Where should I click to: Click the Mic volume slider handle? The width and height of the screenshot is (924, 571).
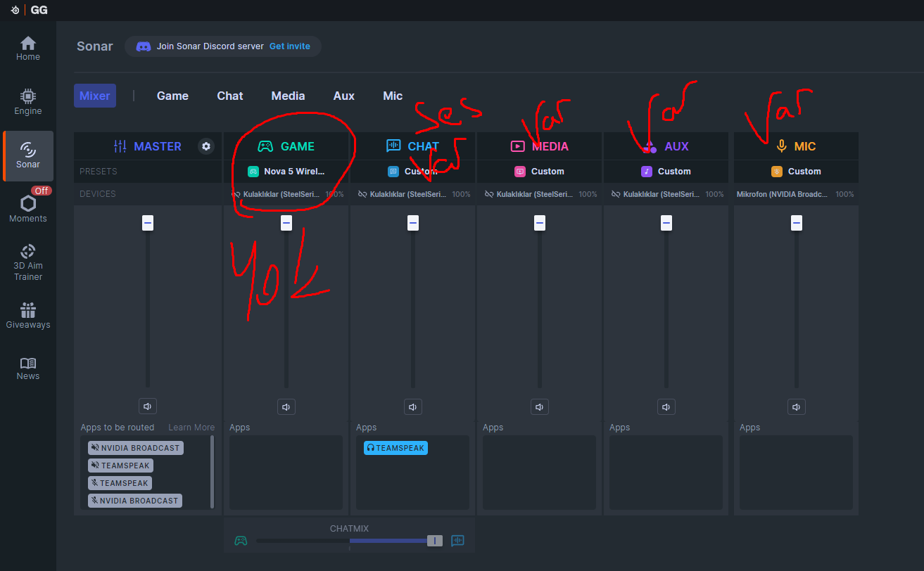point(797,223)
